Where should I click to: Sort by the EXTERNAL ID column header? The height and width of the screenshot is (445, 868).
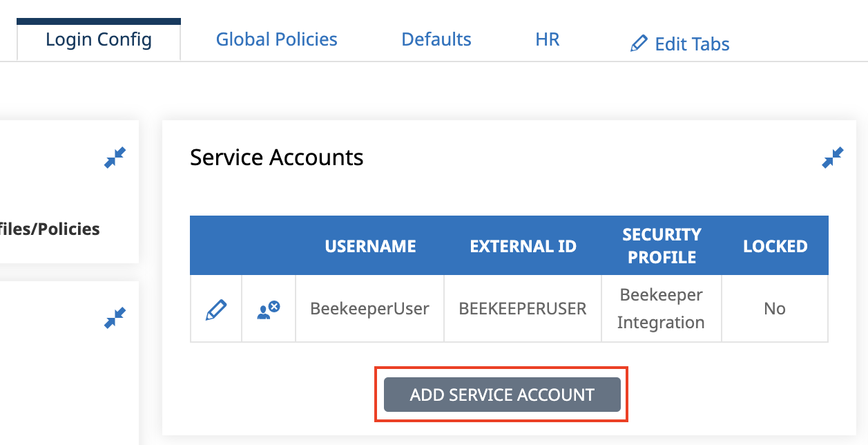coord(523,245)
